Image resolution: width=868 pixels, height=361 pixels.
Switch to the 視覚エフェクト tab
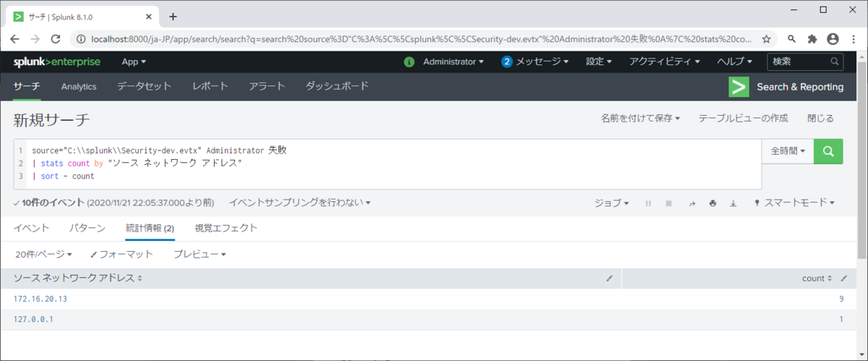coord(226,228)
